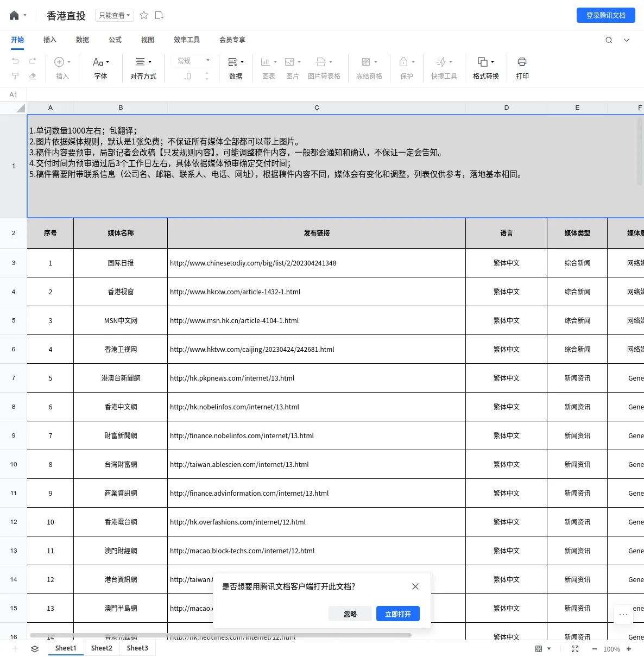
Task: Click the decimal places stepper arrows
Action: (207, 76)
